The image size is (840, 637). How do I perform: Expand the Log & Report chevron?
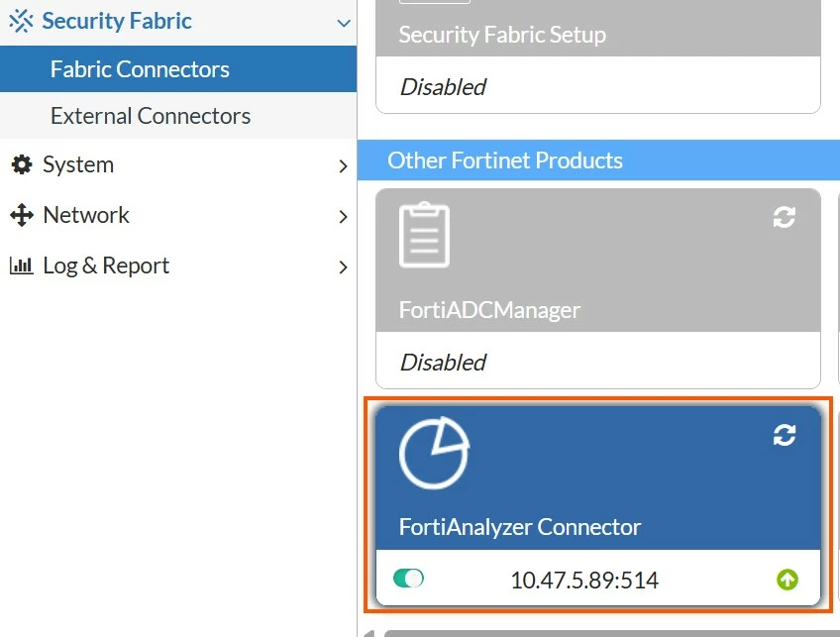(344, 266)
